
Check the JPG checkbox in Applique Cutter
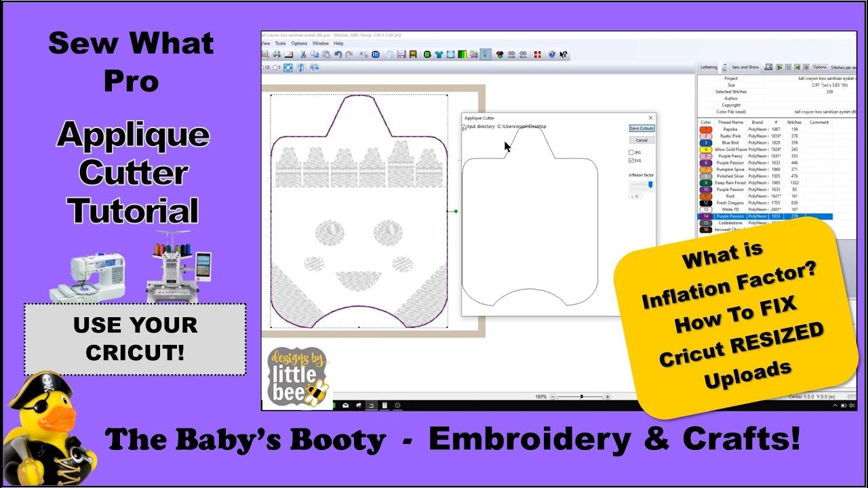point(631,153)
